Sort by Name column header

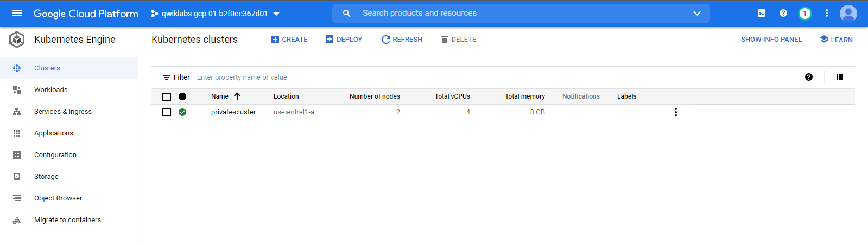click(x=220, y=96)
